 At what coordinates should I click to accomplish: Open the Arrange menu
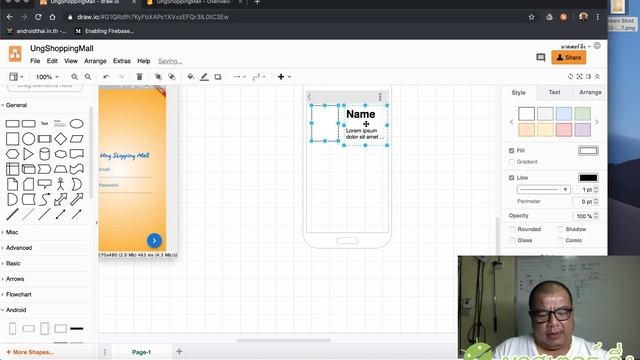coord(95,61)
